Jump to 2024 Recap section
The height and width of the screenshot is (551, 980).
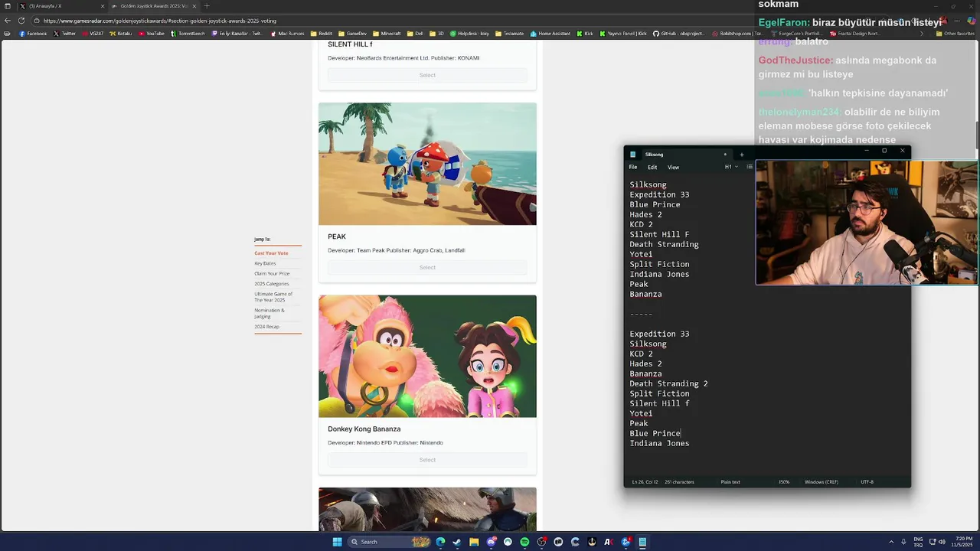[266, 327]
